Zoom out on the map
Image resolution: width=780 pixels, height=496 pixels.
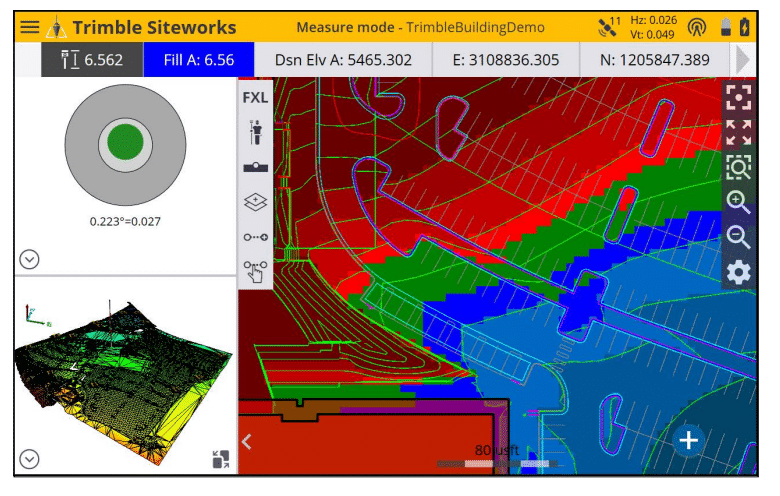pyautogui.click(x=738, y=237)
